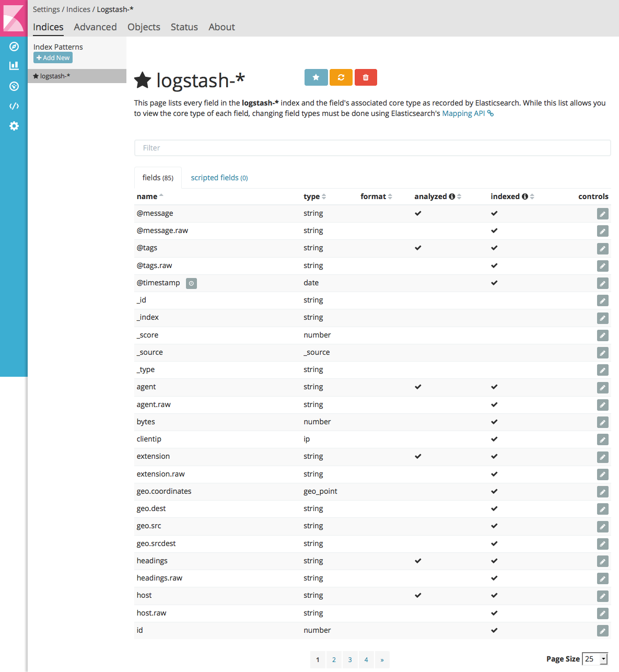Edit the @timestamp field

coord(603,283)
